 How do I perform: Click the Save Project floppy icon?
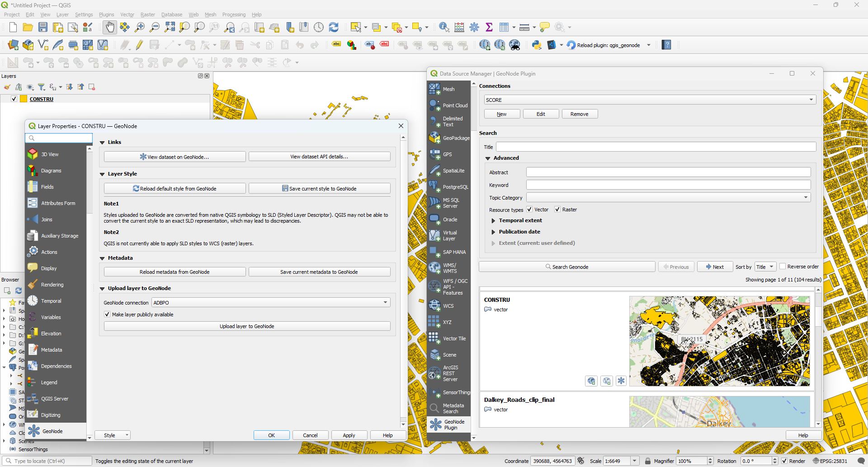pos(43,27)
